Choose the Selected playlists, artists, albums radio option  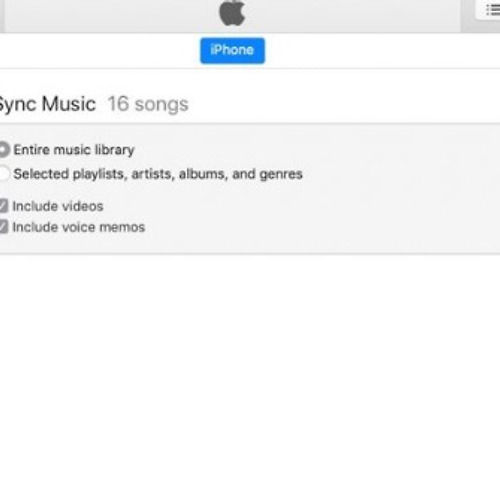pos(3,174)
